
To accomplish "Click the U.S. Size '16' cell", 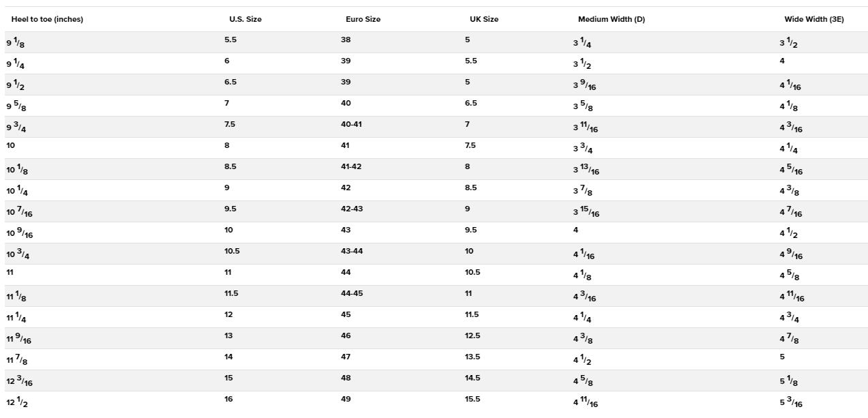I will [x=228, y=400].
